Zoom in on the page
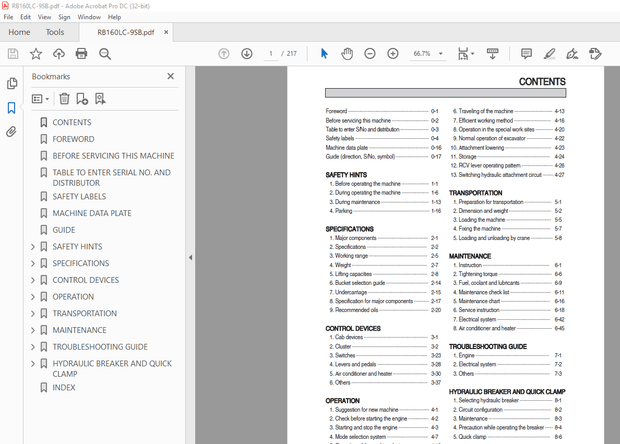Viewport: 620px width, 444px height. pyautogui.click(x=393, y=54)
